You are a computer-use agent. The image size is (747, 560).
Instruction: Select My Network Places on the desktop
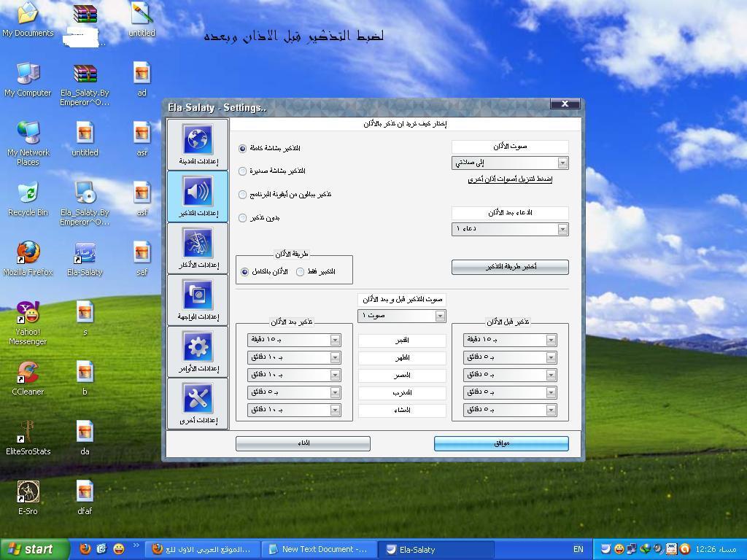click(x=28, y=144)
